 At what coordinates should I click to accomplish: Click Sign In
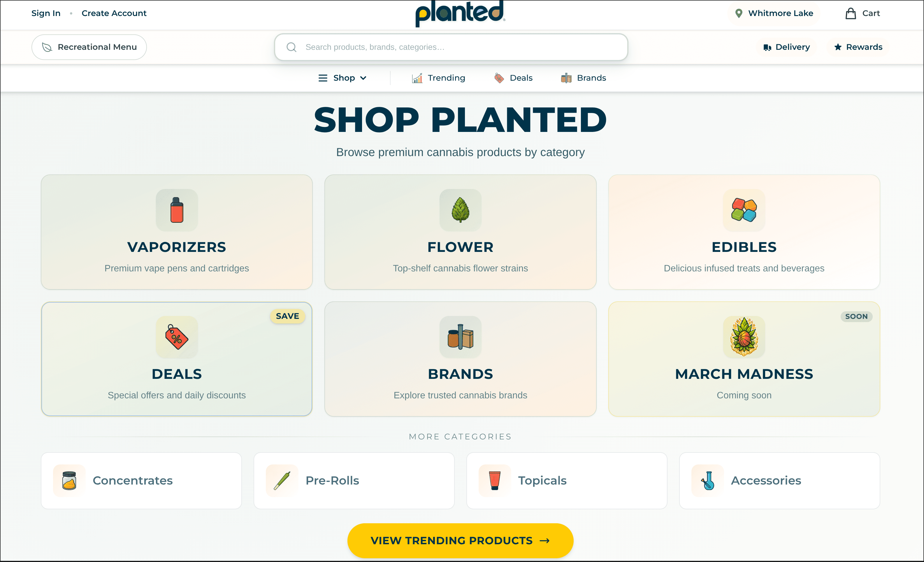coord(46,13)
